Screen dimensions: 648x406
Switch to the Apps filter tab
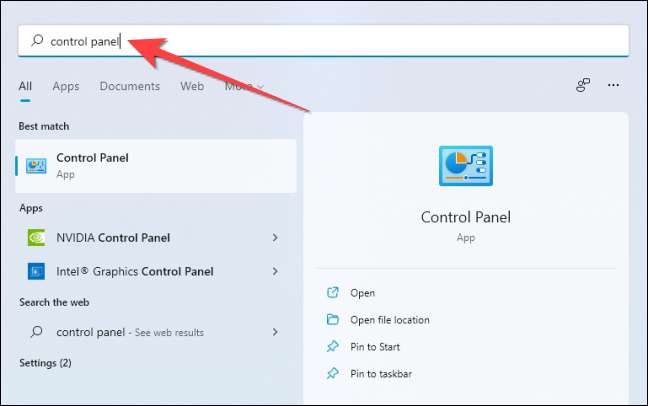click(66, 86)
